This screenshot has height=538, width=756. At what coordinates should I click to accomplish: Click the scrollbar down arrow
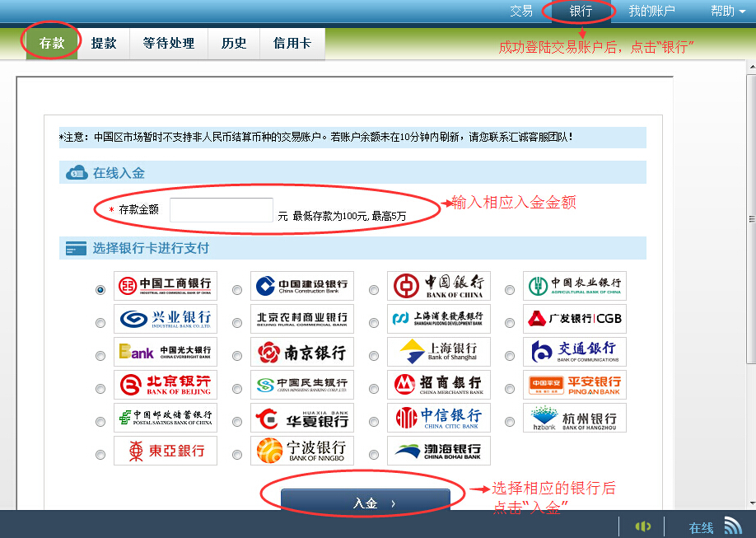coord(751,503)
